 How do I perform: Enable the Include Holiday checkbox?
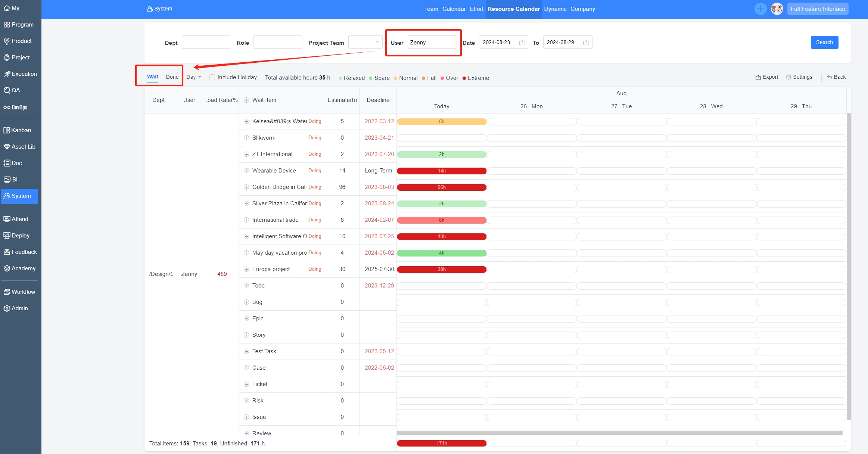click(212, 77)
